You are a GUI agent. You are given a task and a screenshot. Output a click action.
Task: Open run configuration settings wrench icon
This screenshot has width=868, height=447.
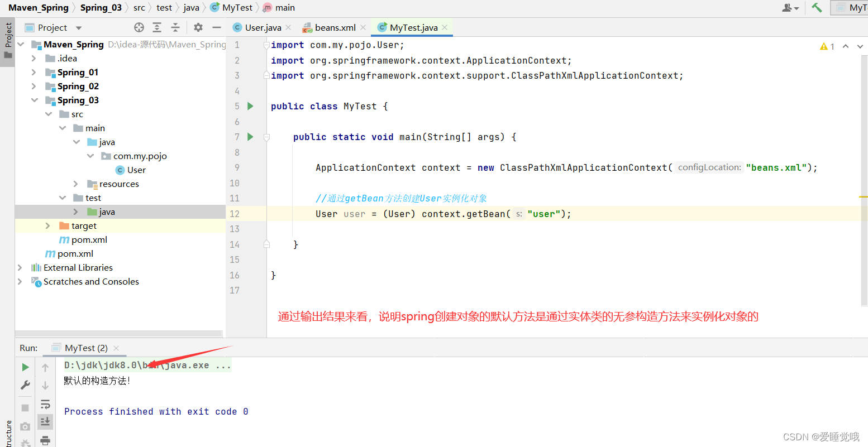pos(25,384)
